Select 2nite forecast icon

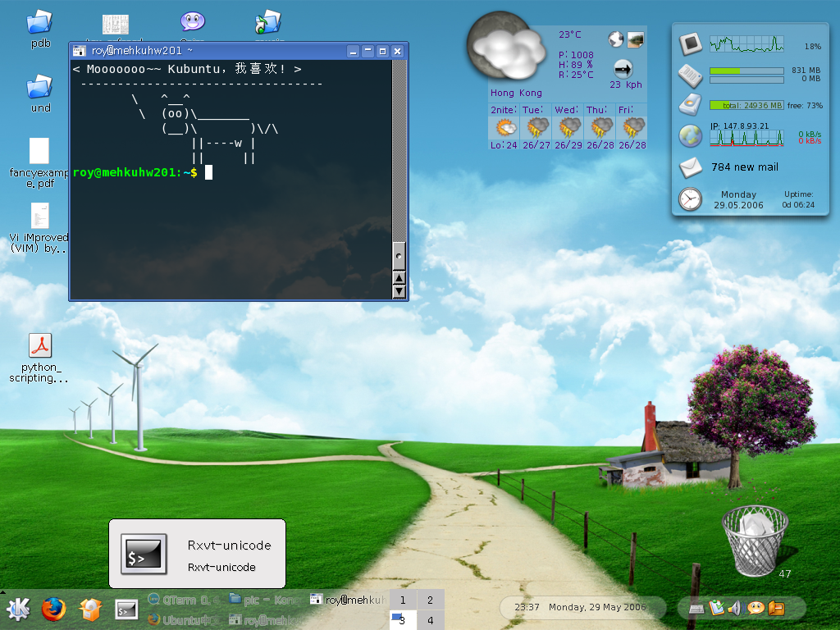click(x=504, y=128)
